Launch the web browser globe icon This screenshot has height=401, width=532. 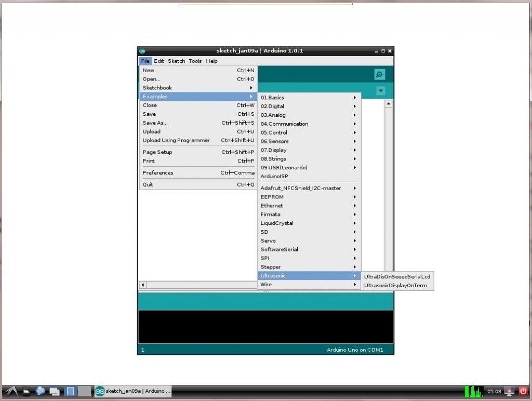point(40,391)
